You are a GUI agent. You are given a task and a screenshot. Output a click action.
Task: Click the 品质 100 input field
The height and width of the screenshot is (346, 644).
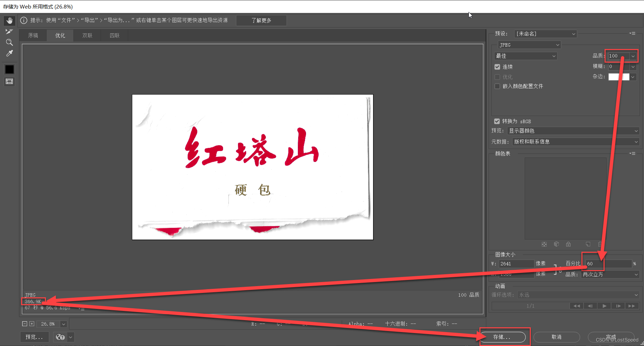click(619, 56)
